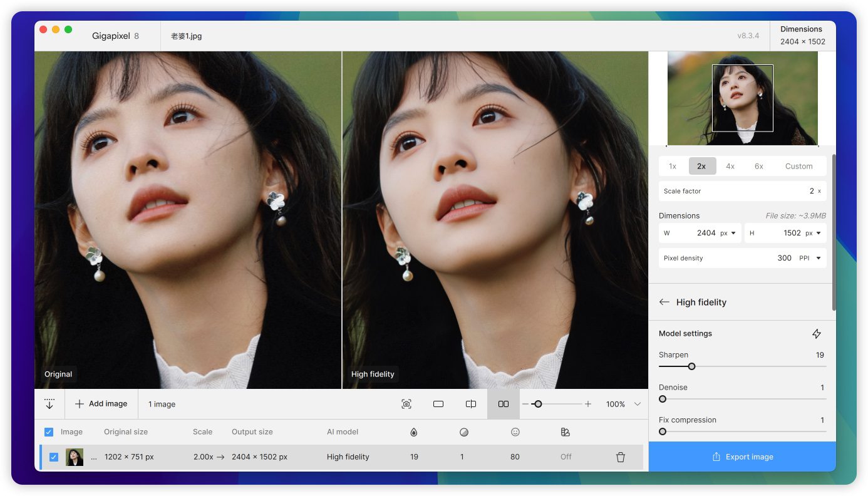Select the Custom scale tab
Image resolution: width=868 pixels, height=496 pixels.
point(798,166)
